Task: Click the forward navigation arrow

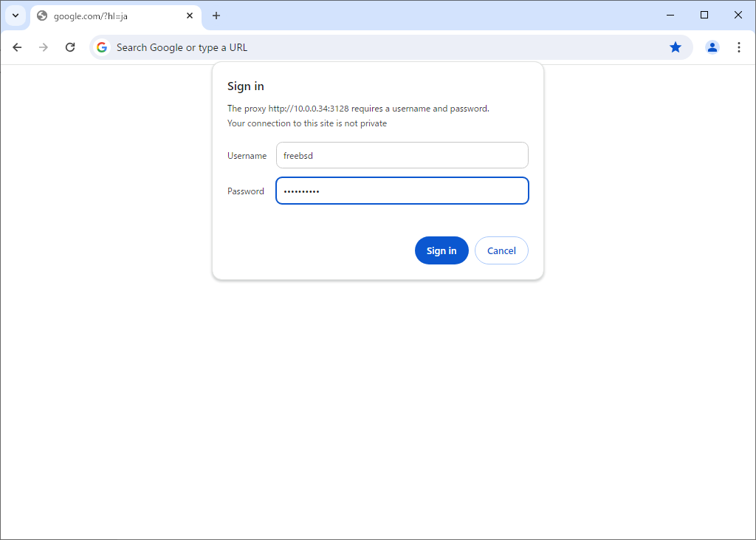Action: point(44,47)
